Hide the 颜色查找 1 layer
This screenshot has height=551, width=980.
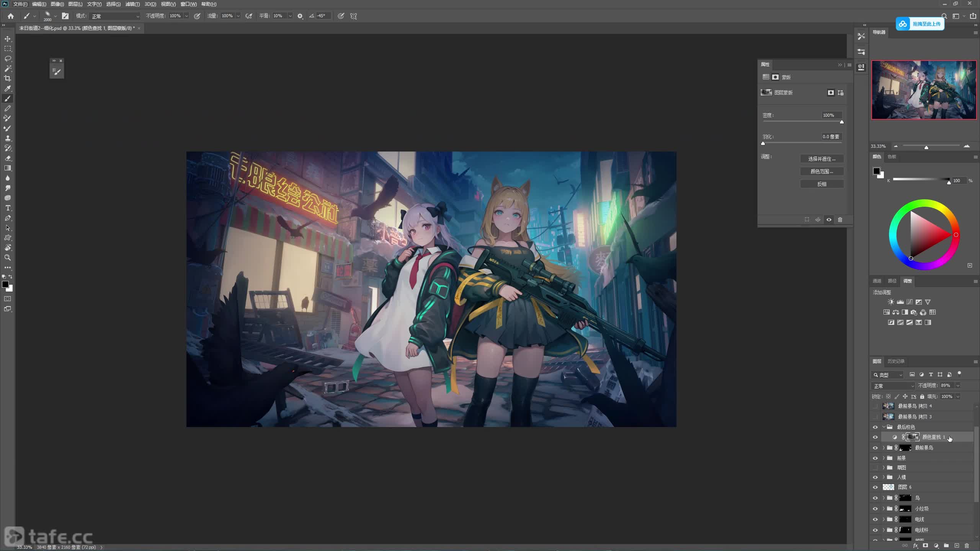pyautogui.click(x=875, y=437)
